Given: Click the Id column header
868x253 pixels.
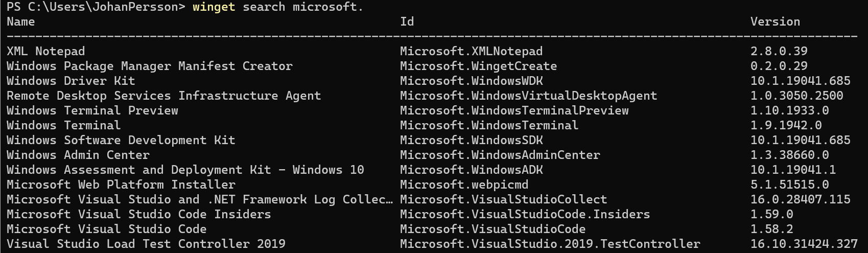Looking at the screenshot, I should point(407,22).
